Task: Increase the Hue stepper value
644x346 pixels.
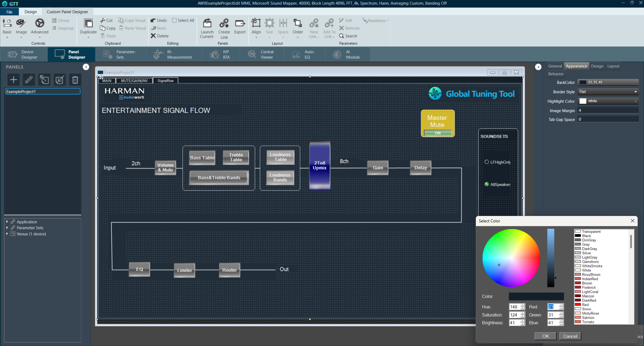Action: [523, 305]
